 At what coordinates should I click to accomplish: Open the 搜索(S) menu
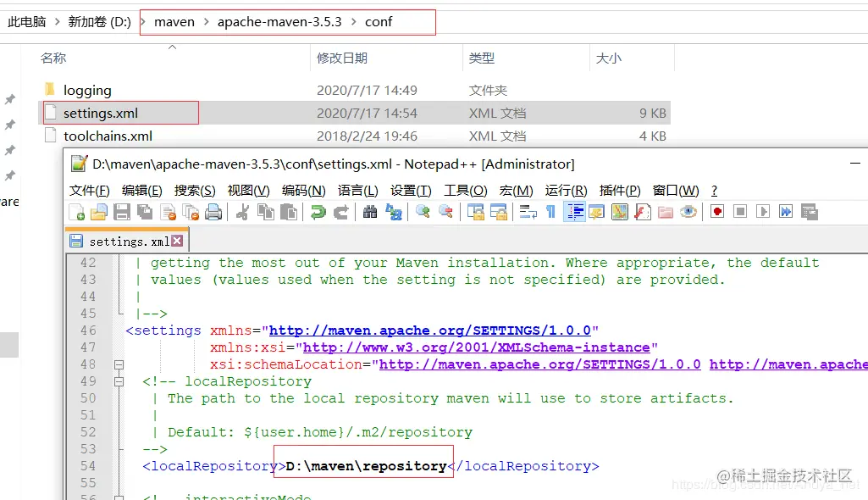(195, 191)
